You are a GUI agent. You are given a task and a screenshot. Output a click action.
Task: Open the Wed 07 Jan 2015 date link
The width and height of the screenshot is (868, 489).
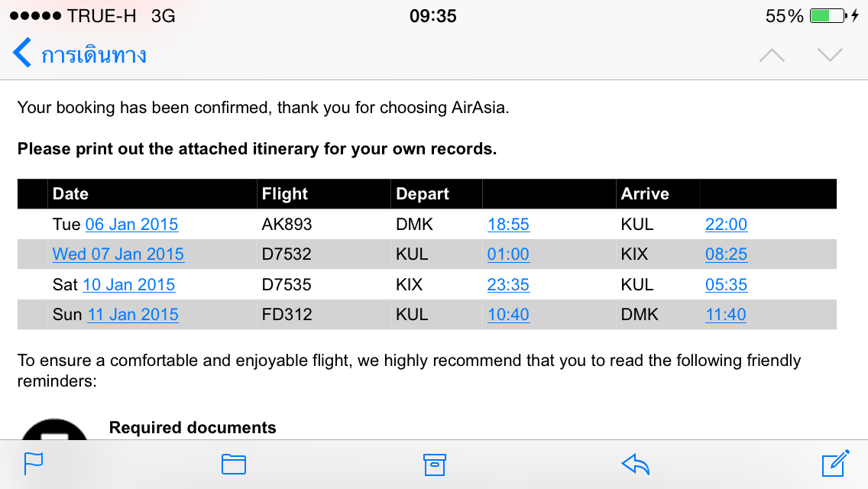coord(118,254)
